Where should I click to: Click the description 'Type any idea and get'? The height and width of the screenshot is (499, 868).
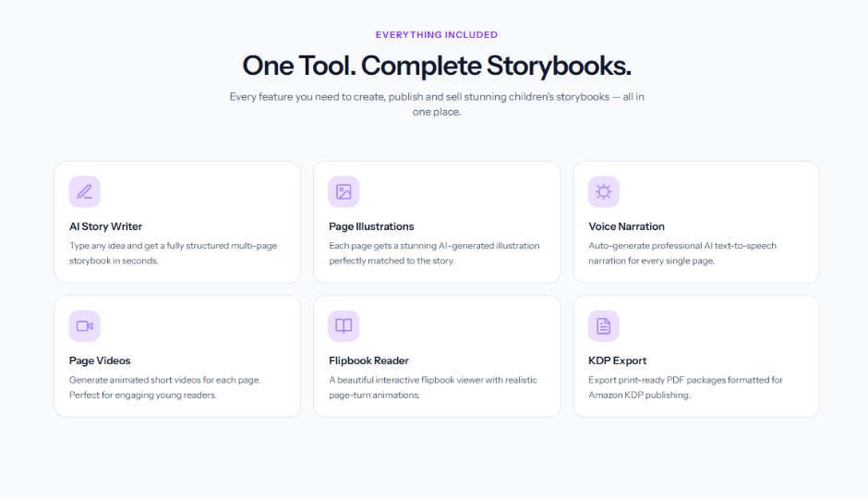[174, 253]
